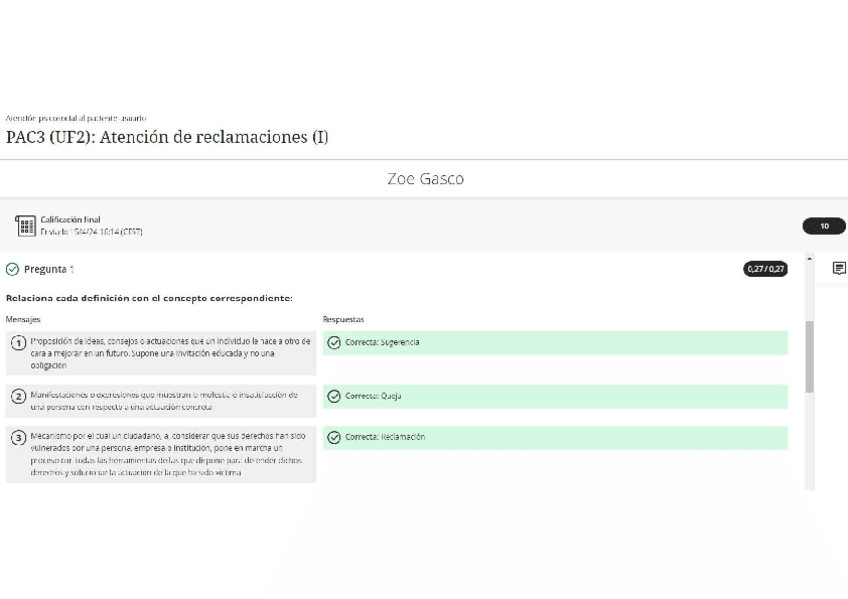The image size is (848, 599).
Task: Click the circled number 1 message badge
Action: click(18, 343)
